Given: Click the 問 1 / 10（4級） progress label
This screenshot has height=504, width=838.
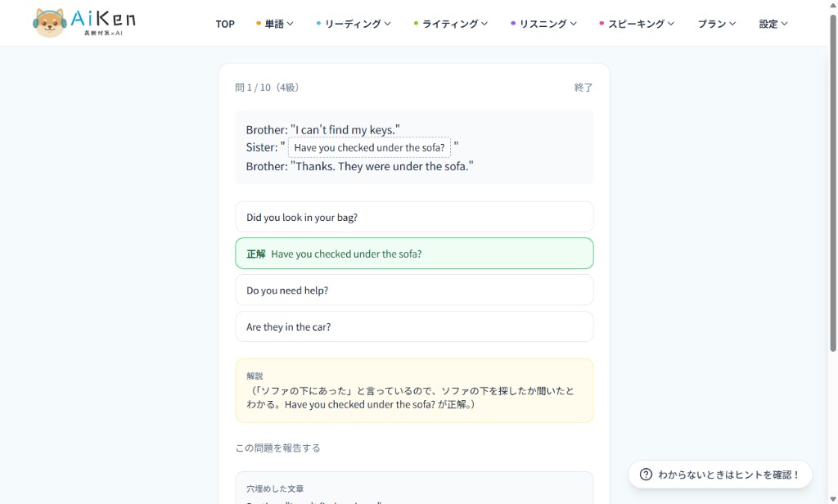Looking at the screenshot, I should pyautogui.click(x=268, y=87).
